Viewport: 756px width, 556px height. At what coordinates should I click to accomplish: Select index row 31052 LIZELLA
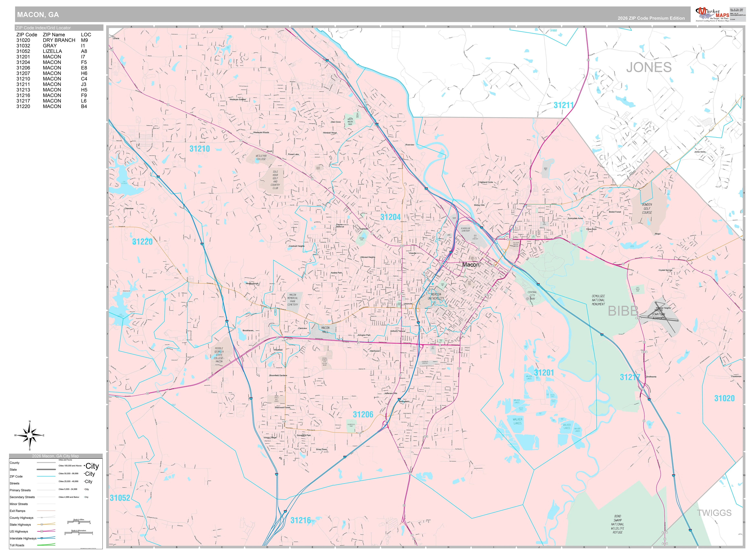point(52,51)
